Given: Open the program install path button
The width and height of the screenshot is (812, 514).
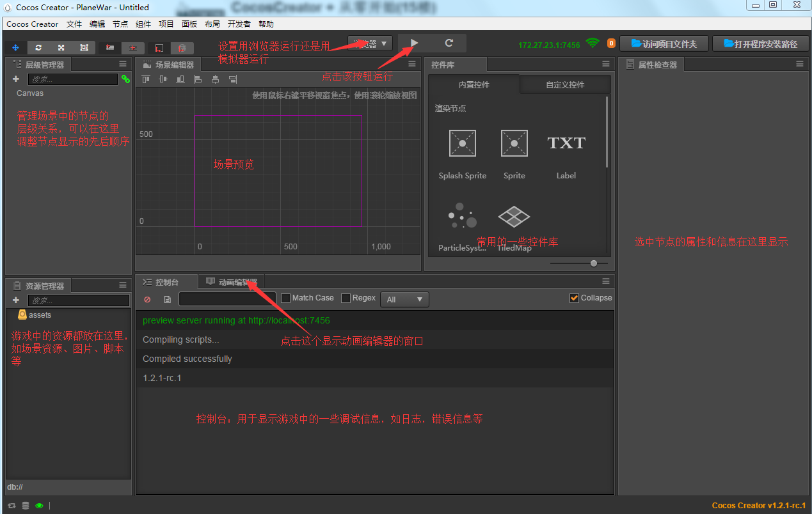Looking at the screenshot, I should pos(760,43).
